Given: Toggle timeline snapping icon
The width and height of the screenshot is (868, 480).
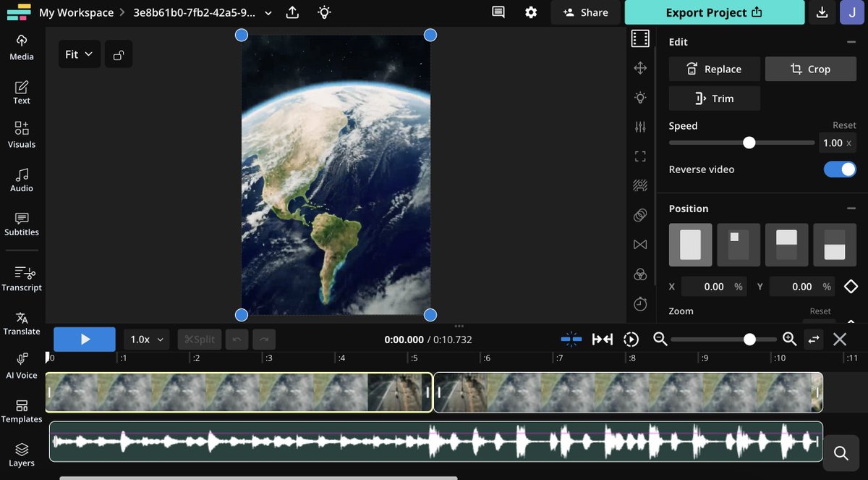Looking at the screenshot, I should coord(571,339).
